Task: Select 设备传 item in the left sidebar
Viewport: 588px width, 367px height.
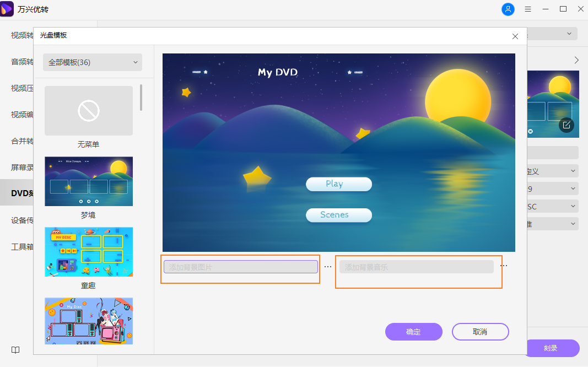Action: 22,220
